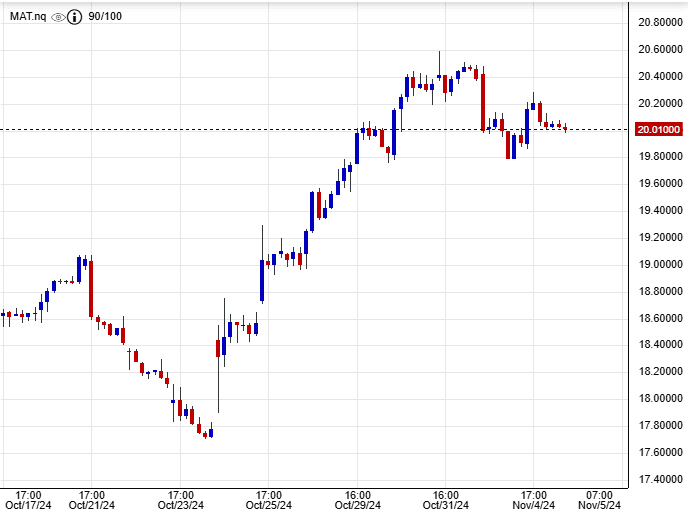Click the 20.01000 current price tag

coord(659,129)
